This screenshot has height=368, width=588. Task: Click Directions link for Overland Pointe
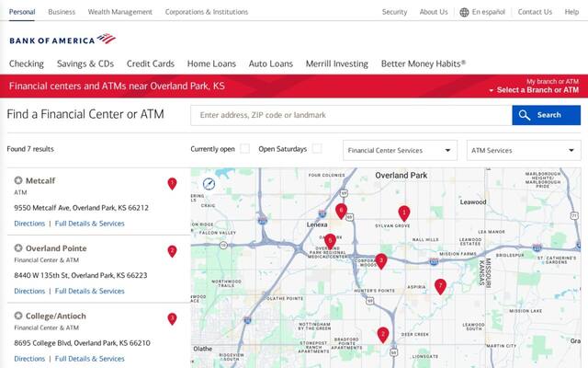[x=29, y=291]
